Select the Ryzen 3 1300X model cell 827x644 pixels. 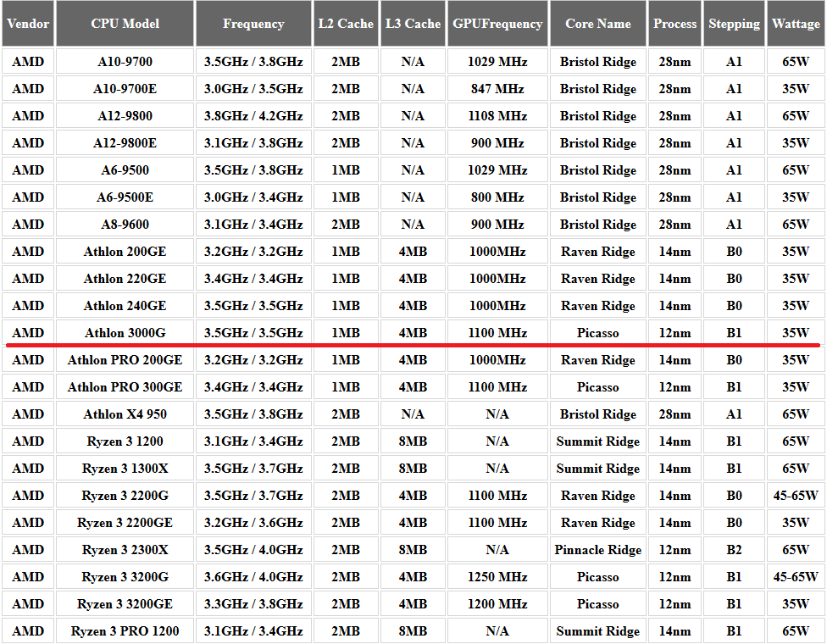click(125, 469)
